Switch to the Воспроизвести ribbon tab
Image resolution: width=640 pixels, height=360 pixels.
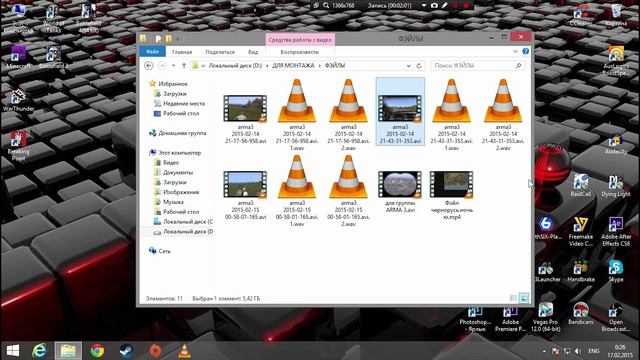[300, 52]
